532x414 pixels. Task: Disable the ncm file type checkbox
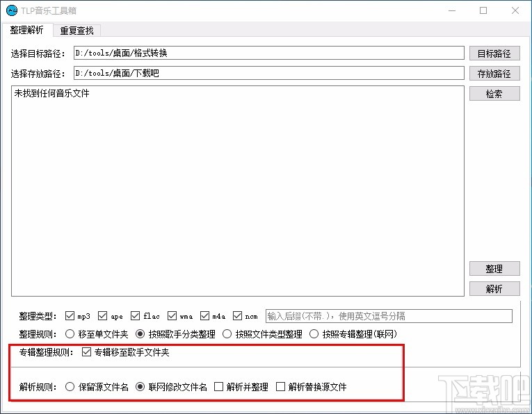(x=237, y=316)
